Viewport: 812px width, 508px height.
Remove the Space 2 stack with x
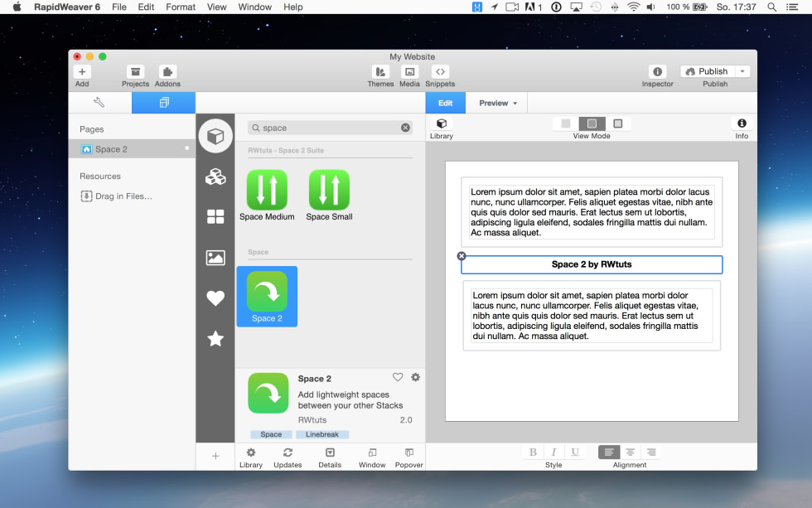point(462,256)
